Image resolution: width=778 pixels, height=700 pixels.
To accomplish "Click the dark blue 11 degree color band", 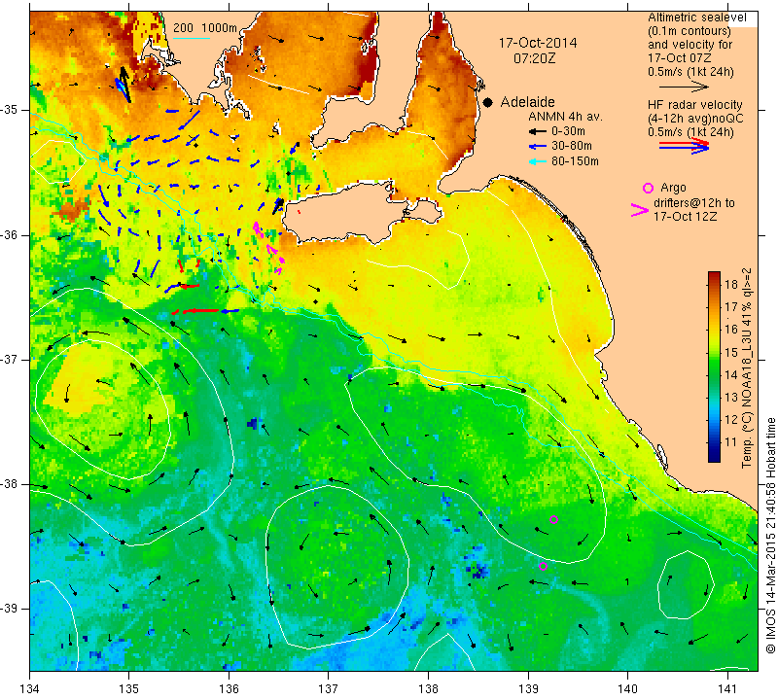I will 714,444.
